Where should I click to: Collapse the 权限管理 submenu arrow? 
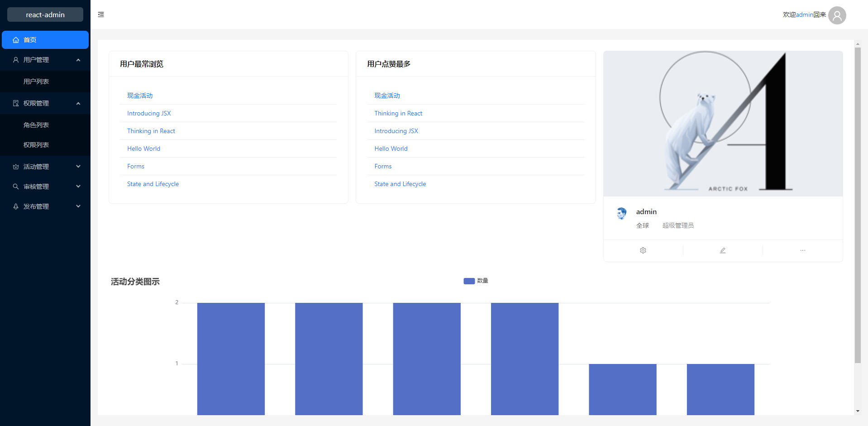pyautogui.click(x=78, y=103)
